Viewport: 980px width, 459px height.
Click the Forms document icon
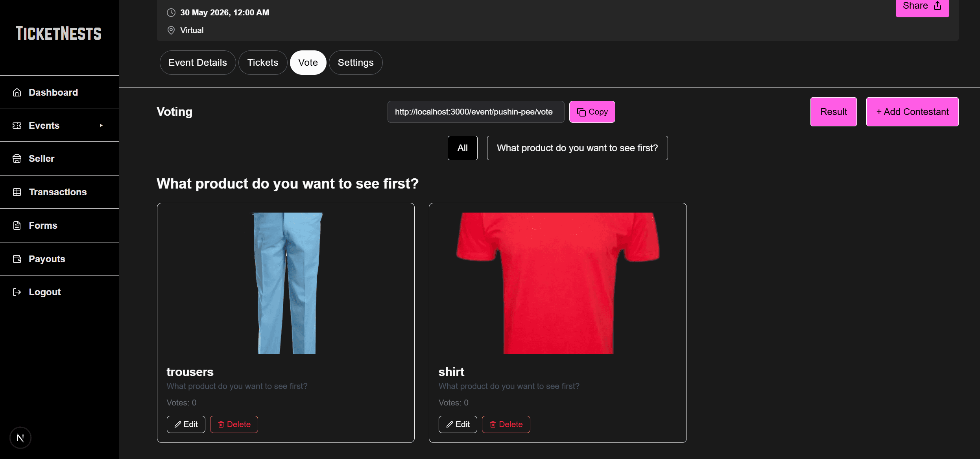tap(17, 226)
